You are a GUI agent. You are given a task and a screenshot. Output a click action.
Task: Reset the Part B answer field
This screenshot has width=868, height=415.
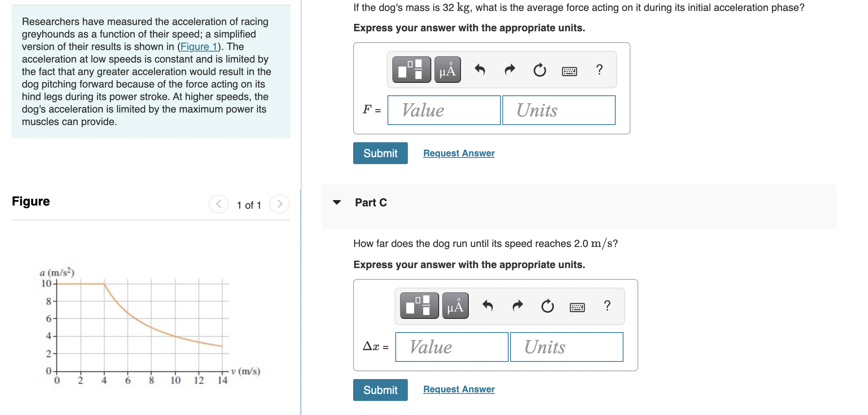coord(539,70)
